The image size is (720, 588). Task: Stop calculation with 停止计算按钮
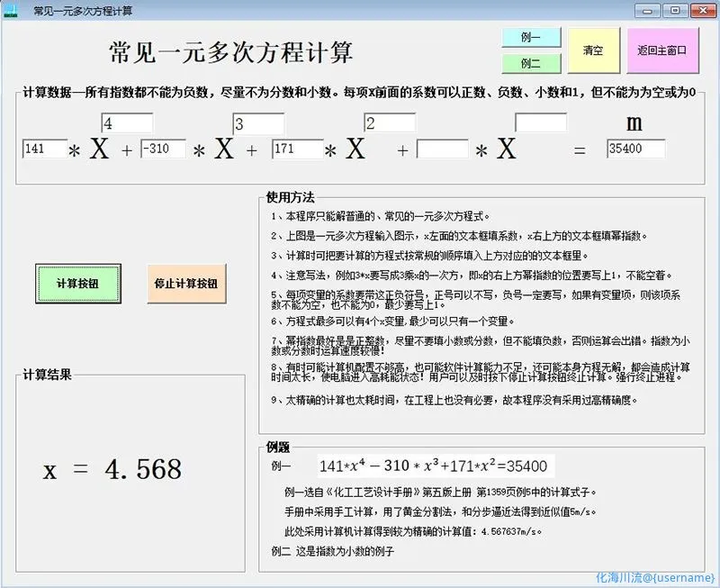pos(186,284)
